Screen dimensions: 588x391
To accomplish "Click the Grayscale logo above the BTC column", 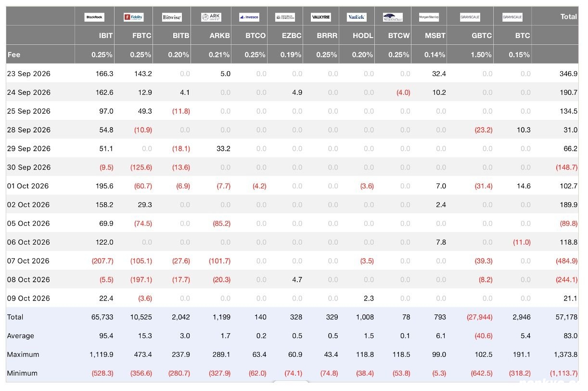I will point(512,17).
